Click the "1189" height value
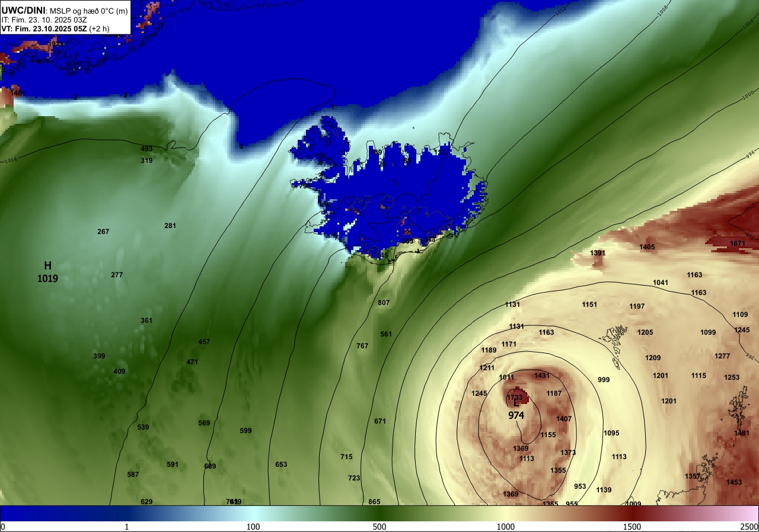The image size is (759, 532). click(x=489, y=350)
